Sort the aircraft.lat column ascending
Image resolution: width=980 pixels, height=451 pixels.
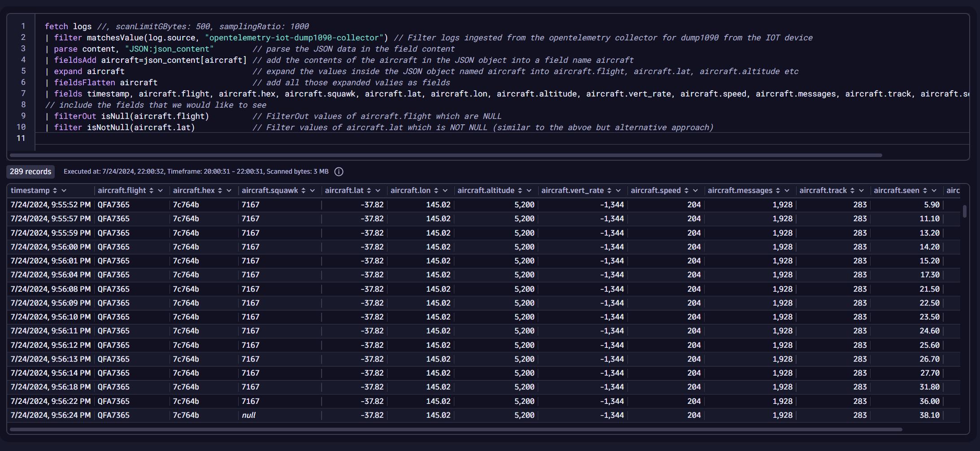(369, 190)
